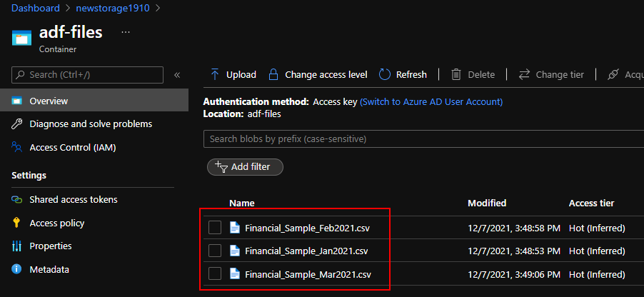This screenshot has width=644, height=297.
Task: Click the Delete trash icon
Action: tap(456, 74)
